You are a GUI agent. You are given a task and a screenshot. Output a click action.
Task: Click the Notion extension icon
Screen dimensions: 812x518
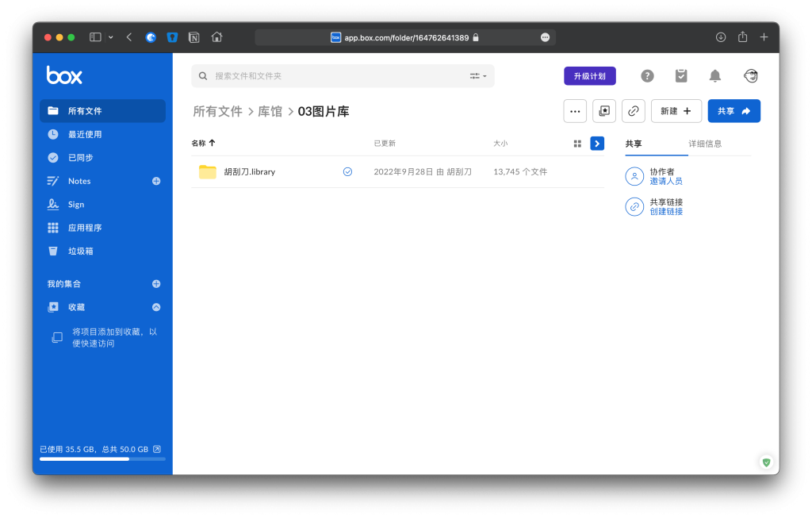tap(194, 37)
